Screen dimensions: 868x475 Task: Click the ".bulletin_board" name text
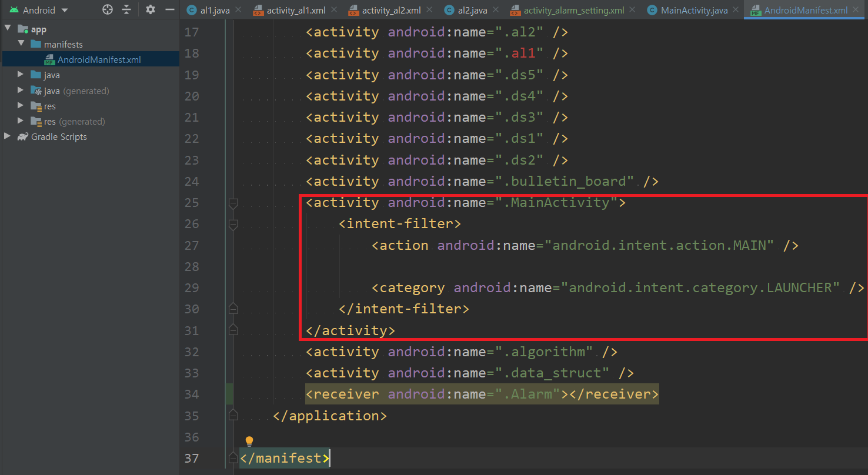click(568, 181)
